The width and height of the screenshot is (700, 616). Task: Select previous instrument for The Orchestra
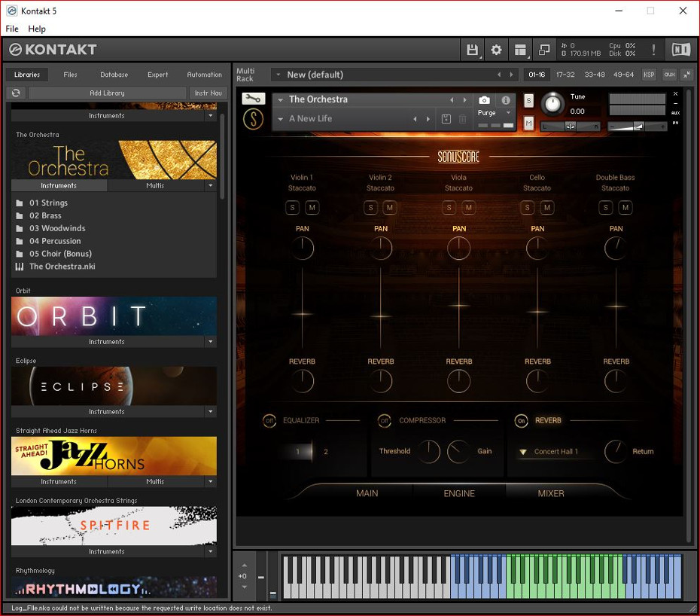[x=452, y=100]
